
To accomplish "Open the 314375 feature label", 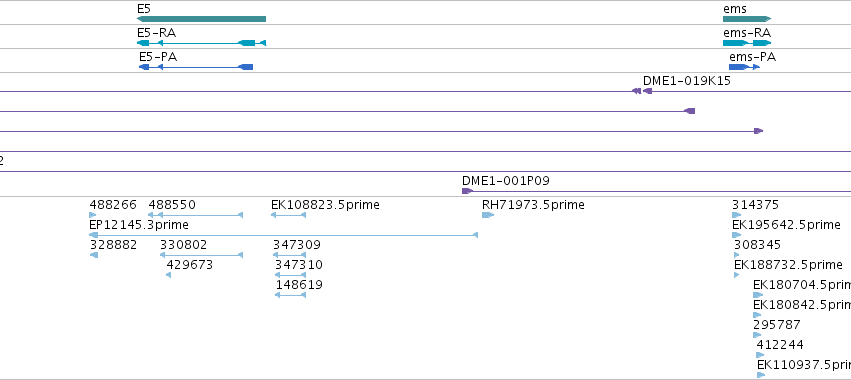I will (755, 205).
